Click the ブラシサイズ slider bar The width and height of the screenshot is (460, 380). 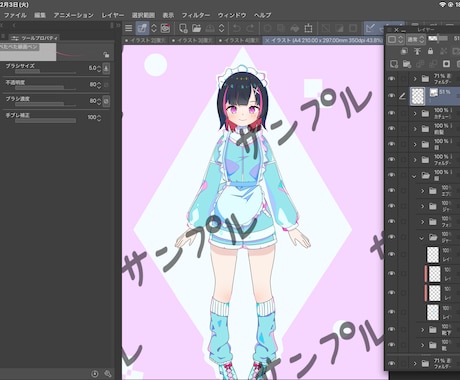coord(46,71)
